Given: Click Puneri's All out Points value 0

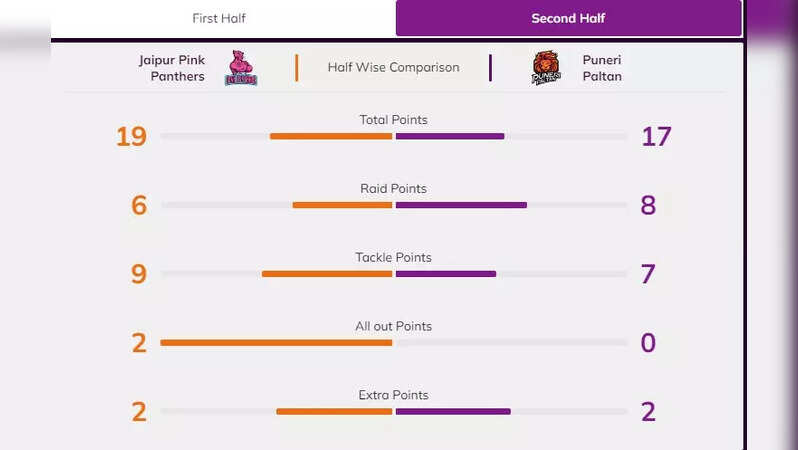Looking at the screenshot, I should click(x=648, y=343).
